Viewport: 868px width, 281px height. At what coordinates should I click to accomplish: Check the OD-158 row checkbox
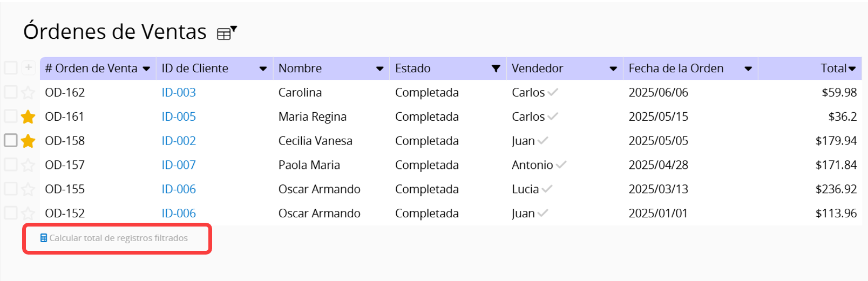[x=11, y=140]
